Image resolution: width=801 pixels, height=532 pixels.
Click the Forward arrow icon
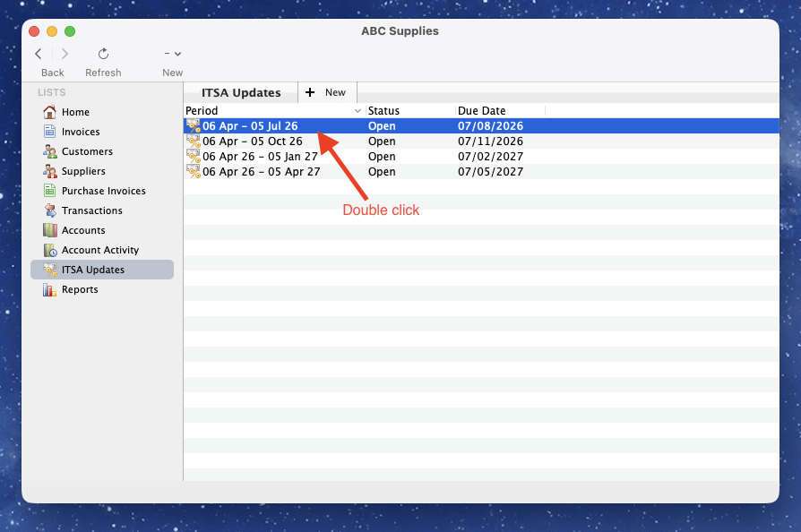coord(65,54)
